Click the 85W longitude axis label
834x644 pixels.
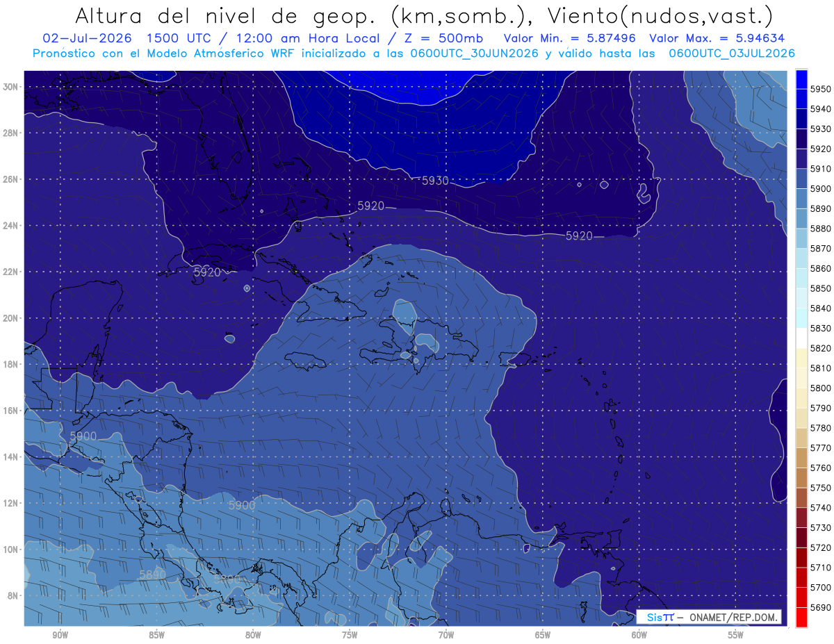tap(156, 635)
